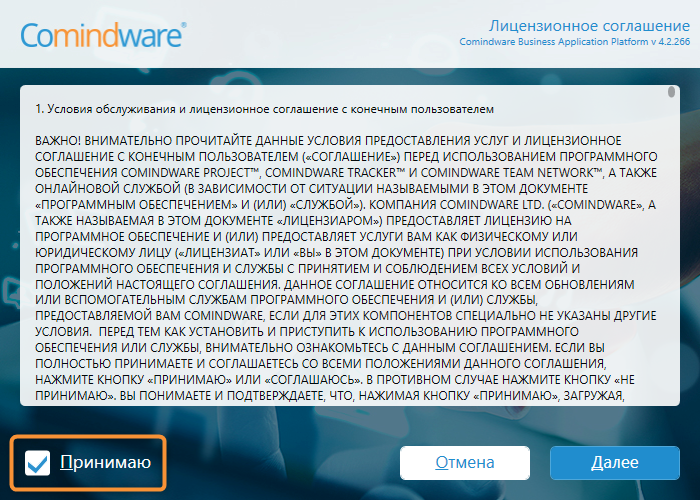Viewport: 700px width, 500px height.
Task: Click the line starting НАЖМИТЕ КНОПКУ «ПРИНИМАЮ»
Action: click(x=335, y=379)
